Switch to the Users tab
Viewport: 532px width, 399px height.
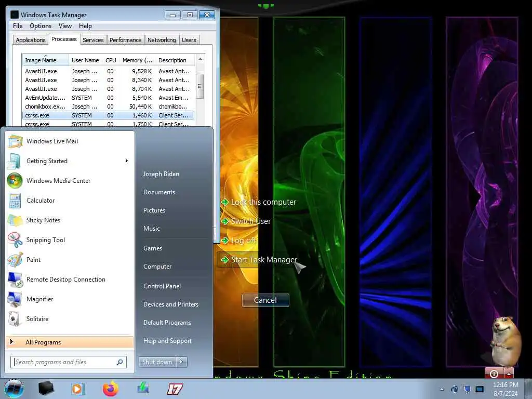pos(189,40)
